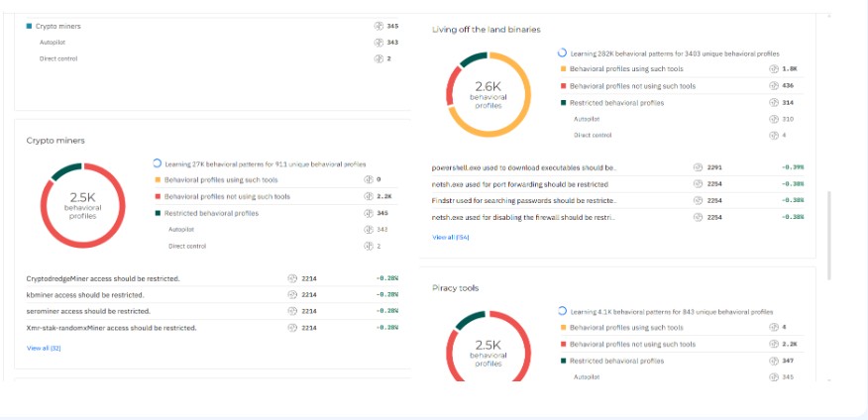Click profile icon beside powershell.exe rule count
The height and width of the screenshot is (420, 868).
698,167
